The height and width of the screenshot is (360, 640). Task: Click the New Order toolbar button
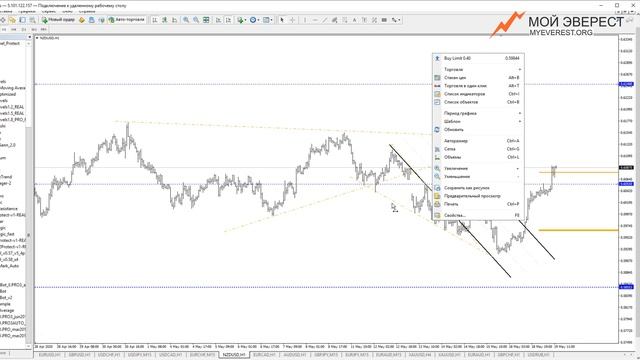click(x=58, y=20)
